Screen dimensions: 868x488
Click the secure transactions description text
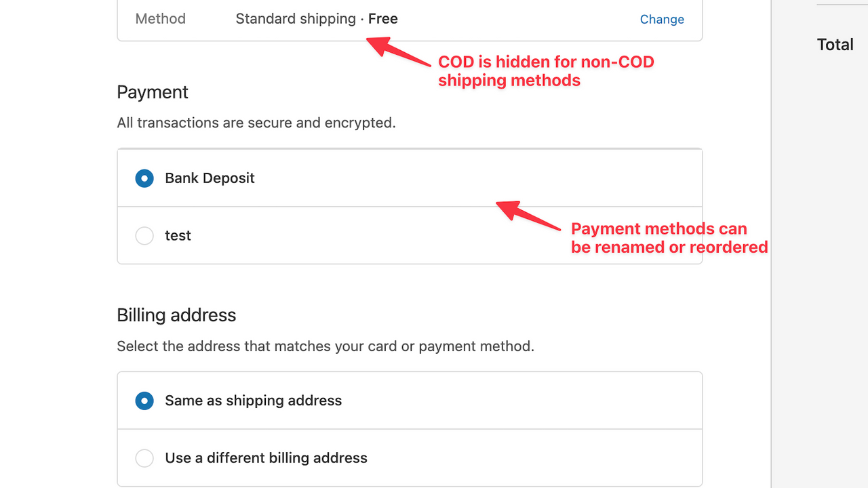point(257,123)
